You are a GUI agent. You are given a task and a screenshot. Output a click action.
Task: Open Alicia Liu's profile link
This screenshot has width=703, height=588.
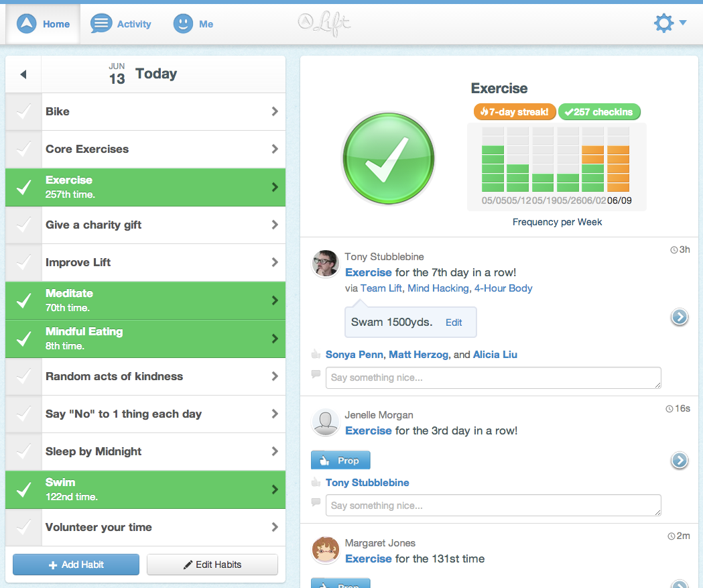[x=495, y=355]
